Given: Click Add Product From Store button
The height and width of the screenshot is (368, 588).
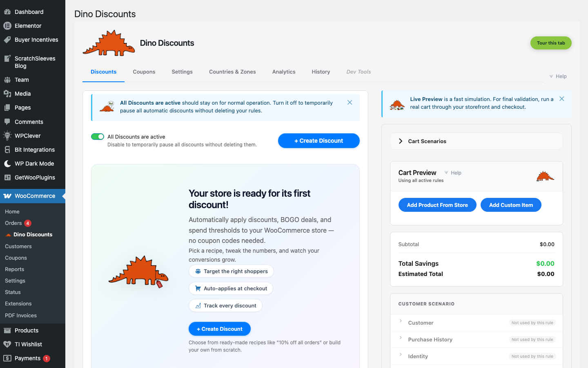Looking at the screenshot, I should click(437, 205).
